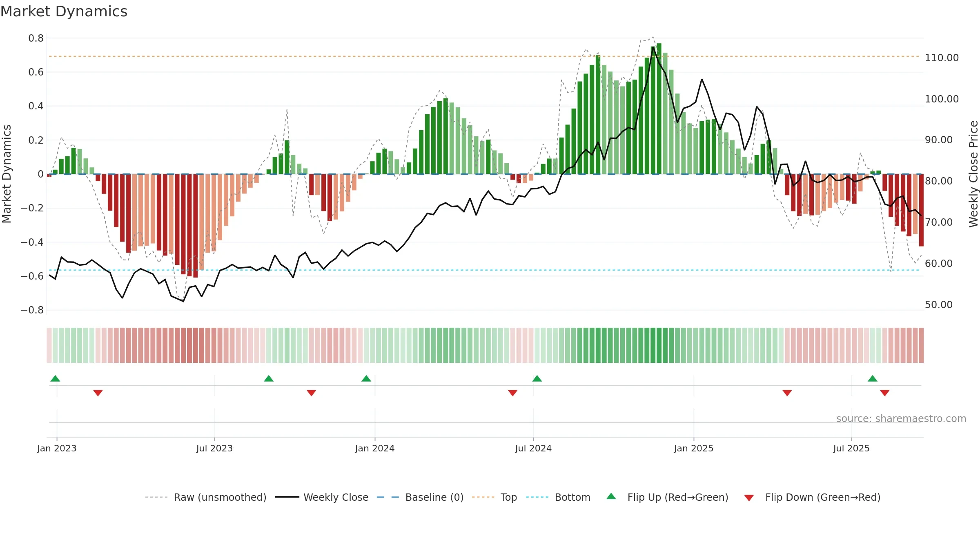
Task: Click the Jan 2025 x-axis label
Action: [x=694, y=449]
